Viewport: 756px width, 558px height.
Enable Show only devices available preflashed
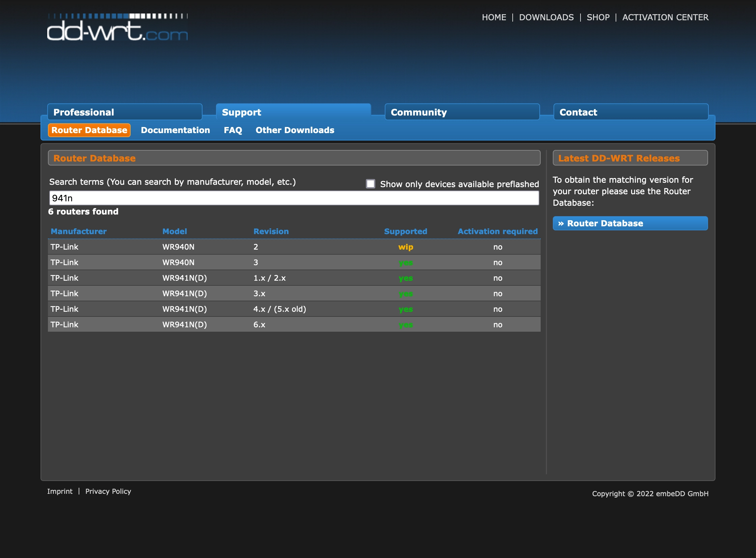(x=371, y=184)
